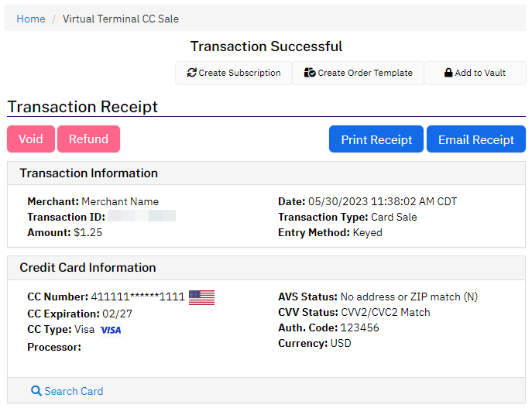The height and width of the screenshot is (408, 532).
Task: Click the Transaction Information panel header
Action: click(x=266, y=173)
